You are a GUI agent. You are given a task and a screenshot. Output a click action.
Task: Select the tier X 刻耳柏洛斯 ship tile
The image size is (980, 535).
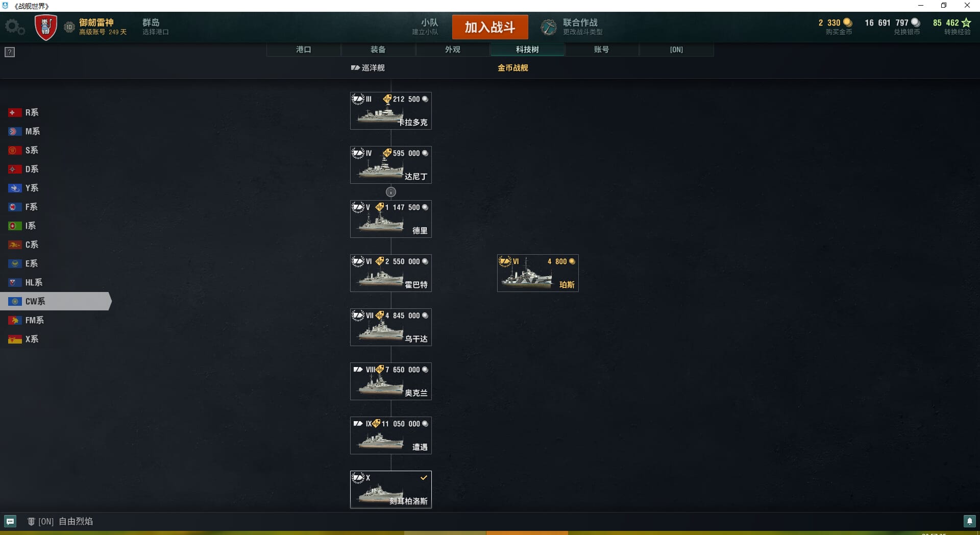pos(391,490)
